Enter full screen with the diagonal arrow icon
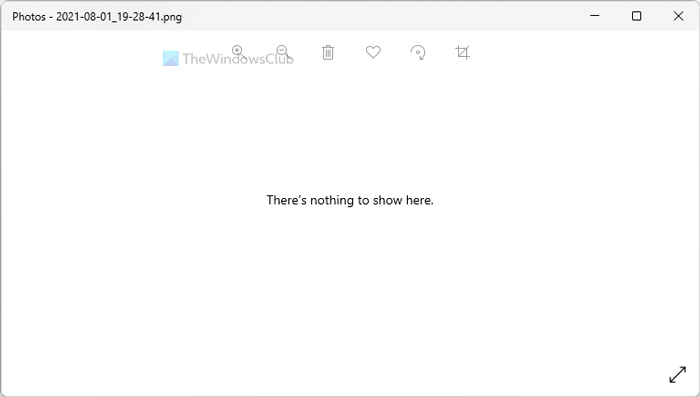The height and width of the screenshot is (397, 700). click(677, 374)
